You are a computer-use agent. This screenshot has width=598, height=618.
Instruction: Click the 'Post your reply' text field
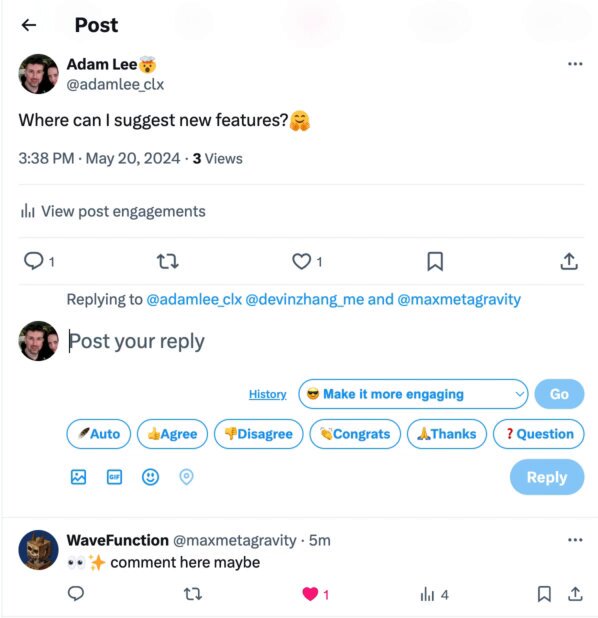click(326, 341)
